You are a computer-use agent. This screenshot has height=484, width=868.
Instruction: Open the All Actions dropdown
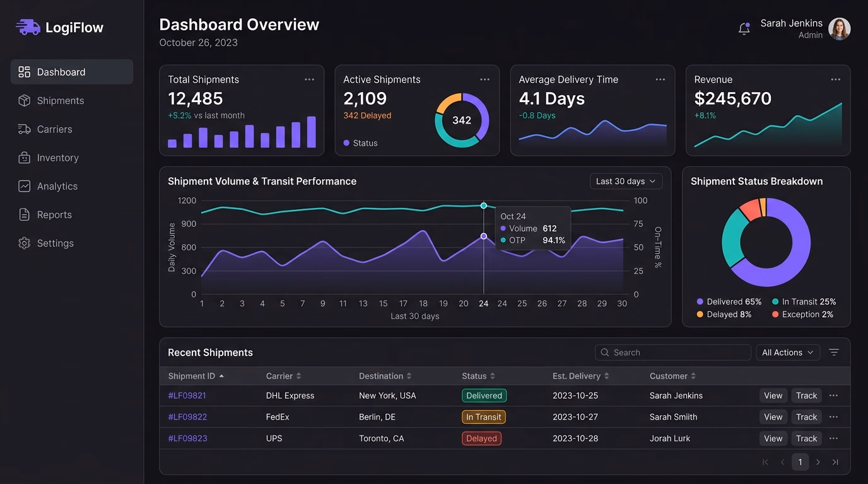point(789,353)
